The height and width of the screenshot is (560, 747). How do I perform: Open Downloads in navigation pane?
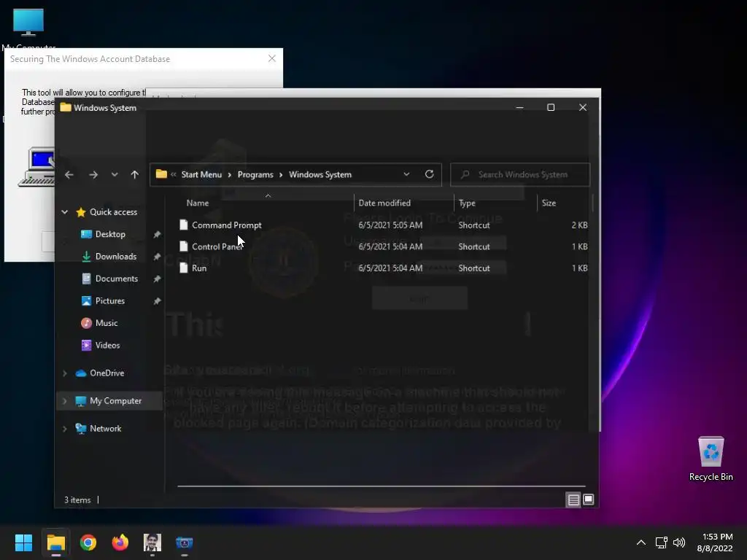116,256
